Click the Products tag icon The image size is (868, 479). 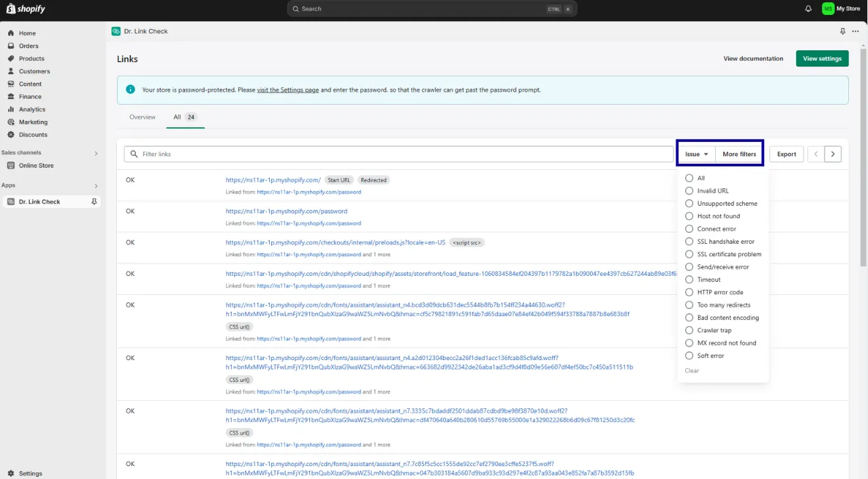pos(11,58)
